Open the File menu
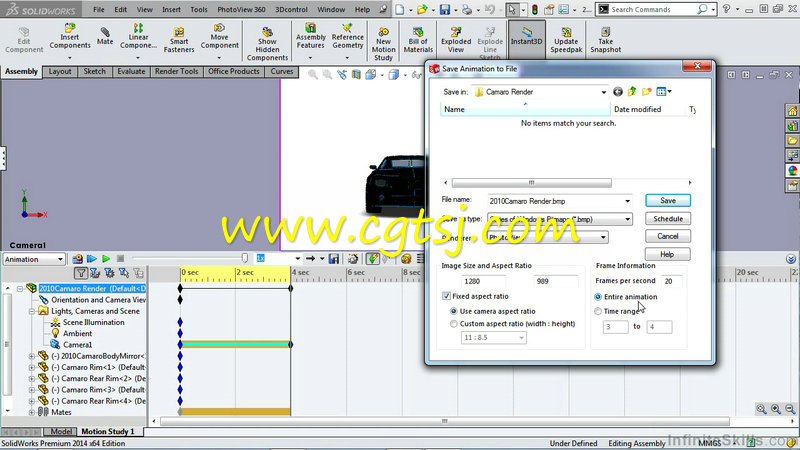800x450 pixels. [98, 9]
